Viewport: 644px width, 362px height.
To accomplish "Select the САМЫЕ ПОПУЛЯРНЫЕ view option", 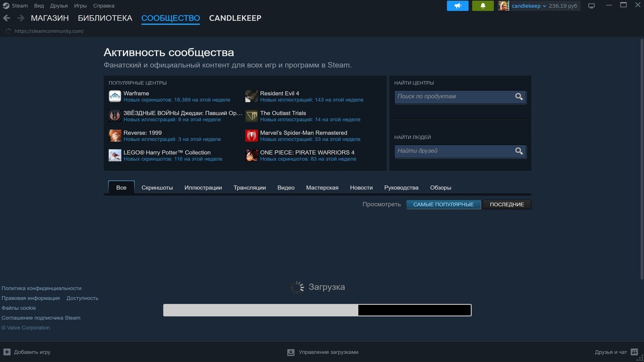I will pyautogui.click(x=443, y=204).
